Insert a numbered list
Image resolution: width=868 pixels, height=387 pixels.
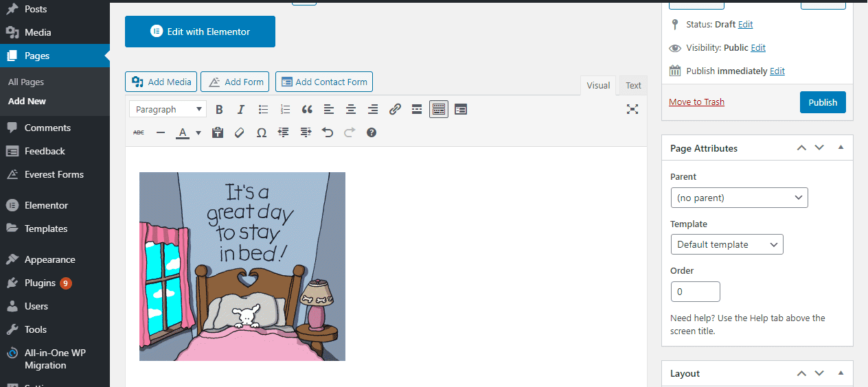tap(285, 109)
